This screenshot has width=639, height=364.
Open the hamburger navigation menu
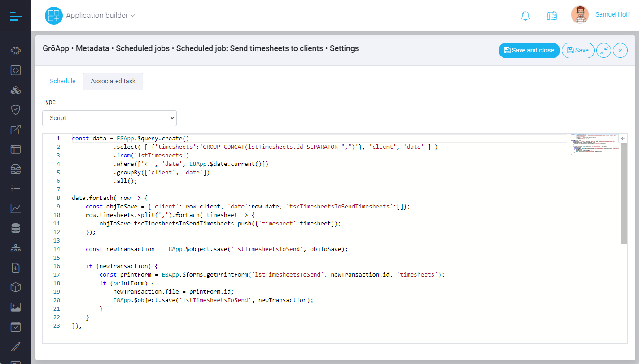(15, 17)
